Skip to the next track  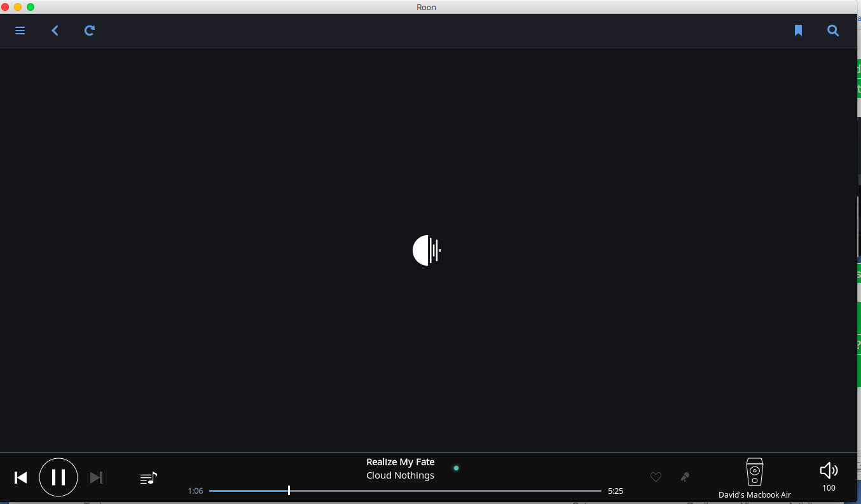(x=96, y=477)
